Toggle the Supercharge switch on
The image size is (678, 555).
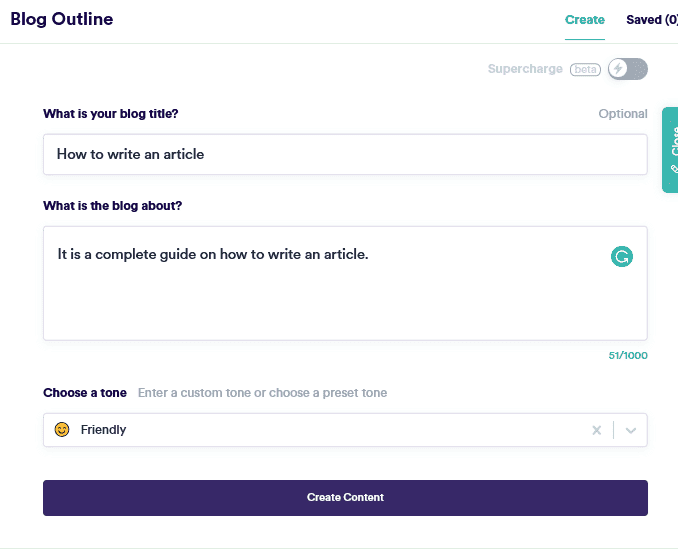tap(628, 69)
